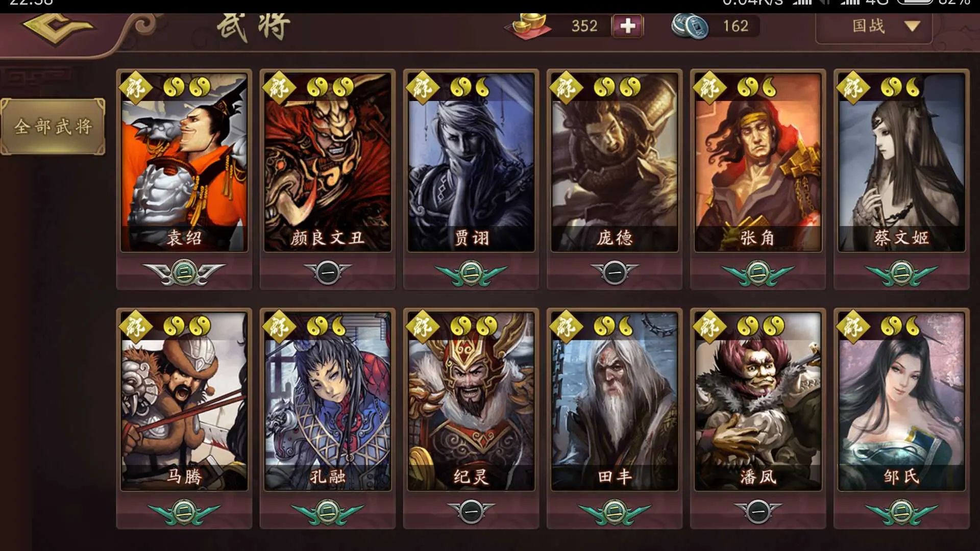
Task: Tap the golden back arrow icon
Action: click(59, 28)
